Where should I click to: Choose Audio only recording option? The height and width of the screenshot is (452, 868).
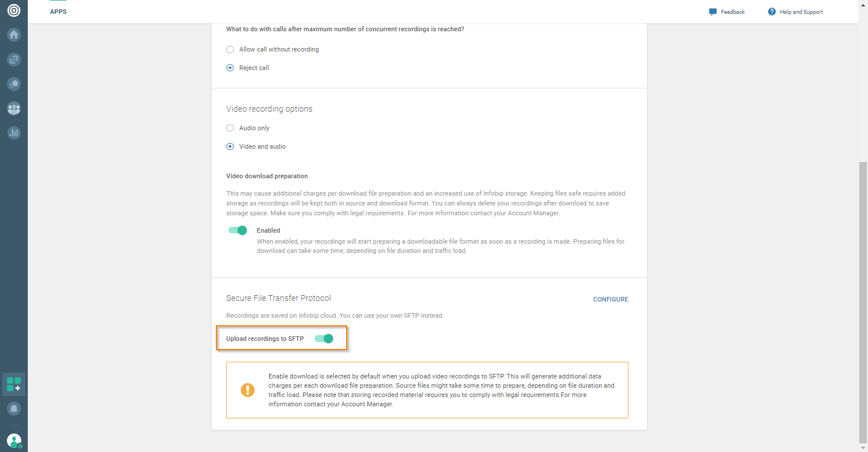pos(230,128)
